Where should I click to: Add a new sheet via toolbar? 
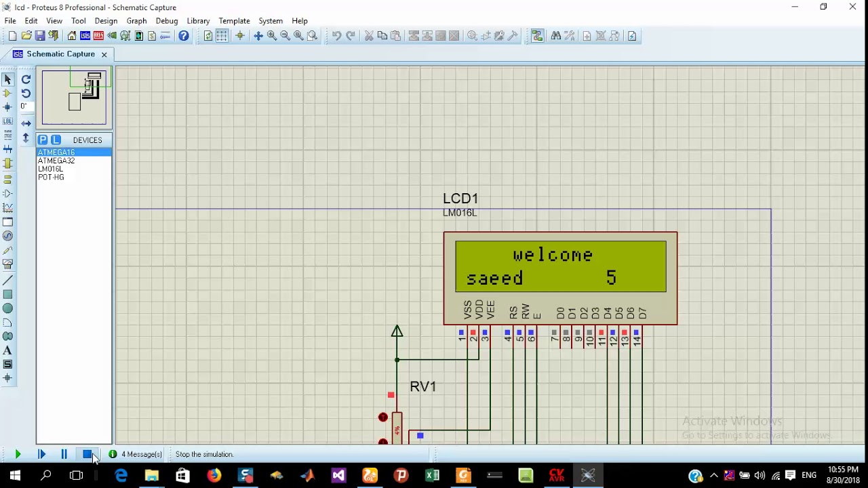tap(587, 36)
